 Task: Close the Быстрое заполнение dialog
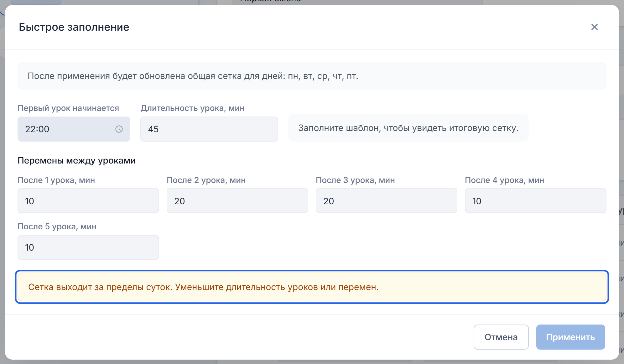click(x=594, y=27)
